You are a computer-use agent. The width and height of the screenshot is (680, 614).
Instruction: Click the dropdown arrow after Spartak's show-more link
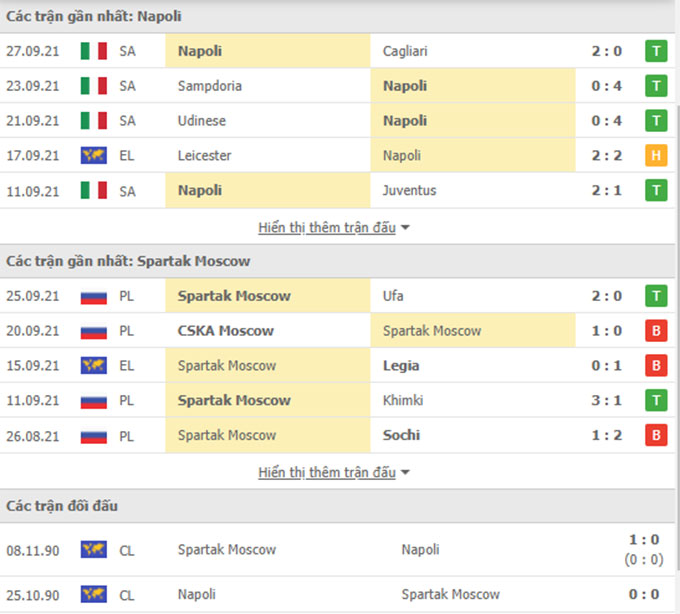click(x=405, y=472)
